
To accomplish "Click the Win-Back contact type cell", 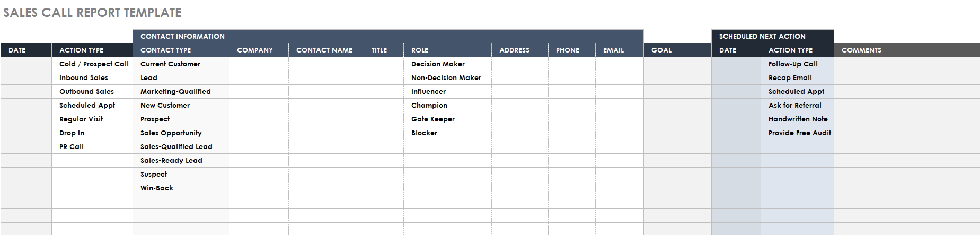I will click(x=181, y=188).
